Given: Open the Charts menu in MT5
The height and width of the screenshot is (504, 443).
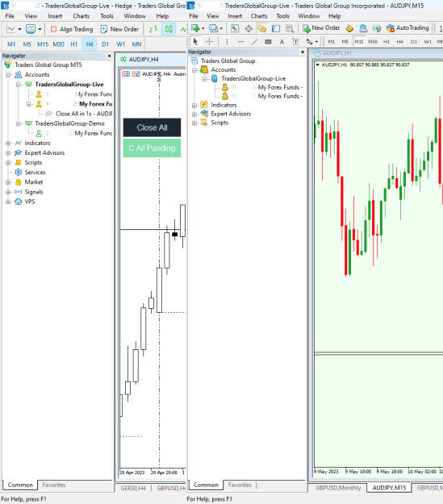Looking at the screenshot, I should coord(81,16).
